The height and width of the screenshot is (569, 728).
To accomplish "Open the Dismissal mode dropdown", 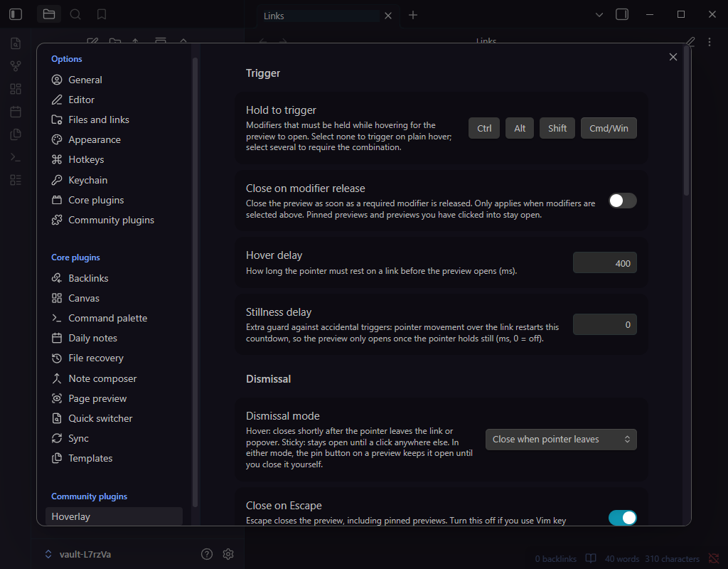I will point(561,440).
